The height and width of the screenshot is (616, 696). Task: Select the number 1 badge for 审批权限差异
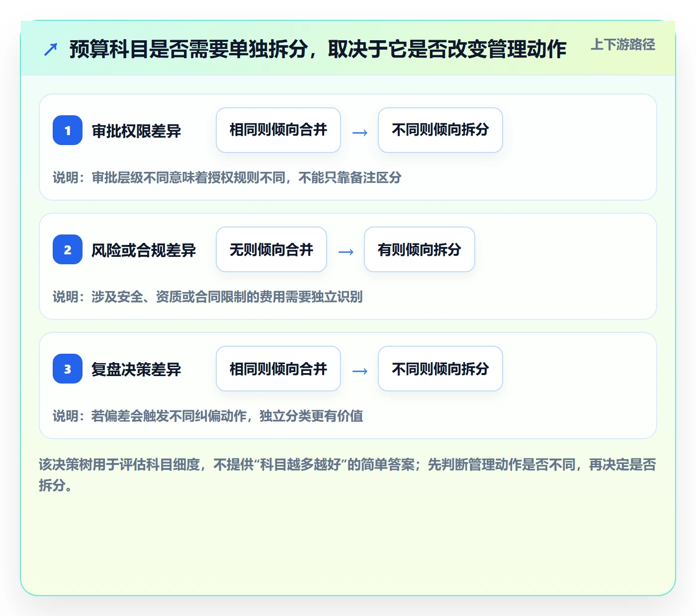(x=68, y=130)
